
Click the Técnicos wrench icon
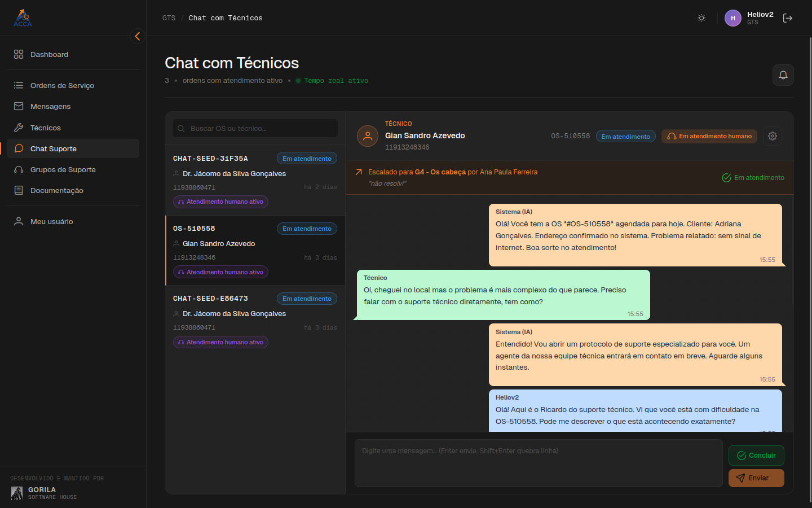tap(19, 128)
